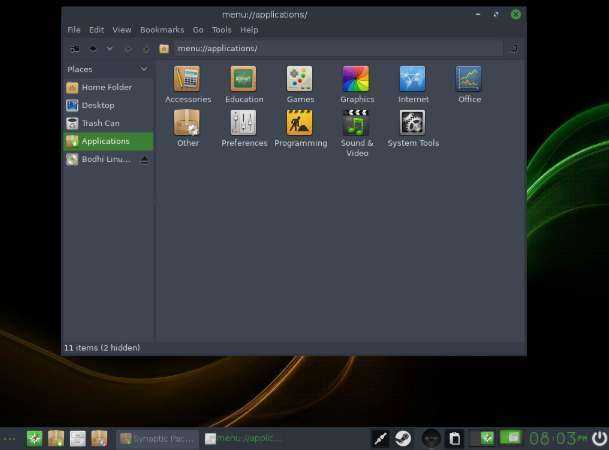
Task: Open the Office category
Action: (x=469, y=85)
